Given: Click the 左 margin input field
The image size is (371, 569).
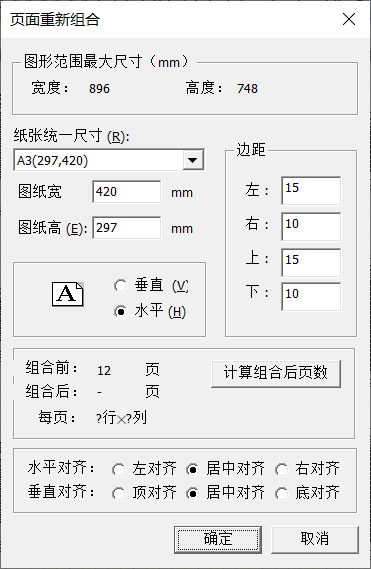Looking at the screenshot, I should coord(311,191).
